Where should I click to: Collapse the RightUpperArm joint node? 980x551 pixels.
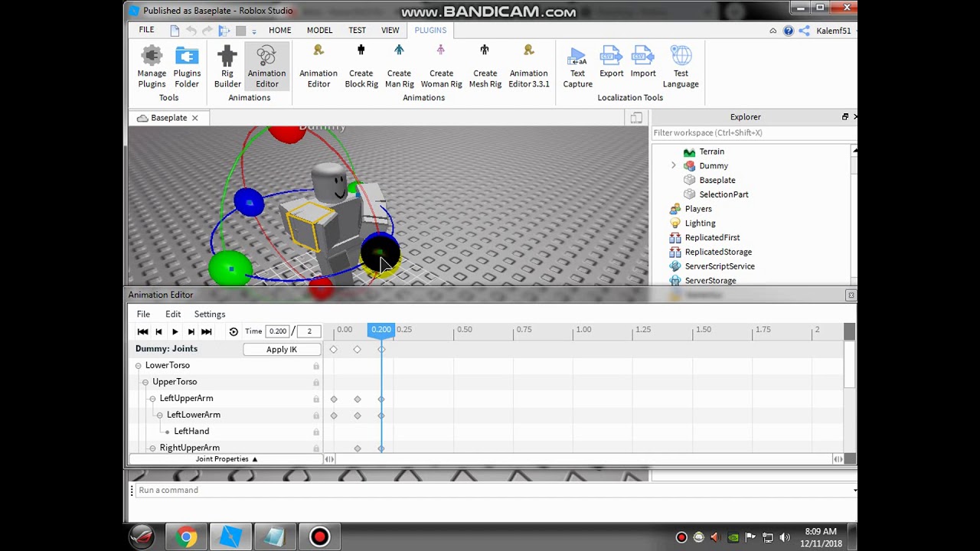click(x=152, y=448)
